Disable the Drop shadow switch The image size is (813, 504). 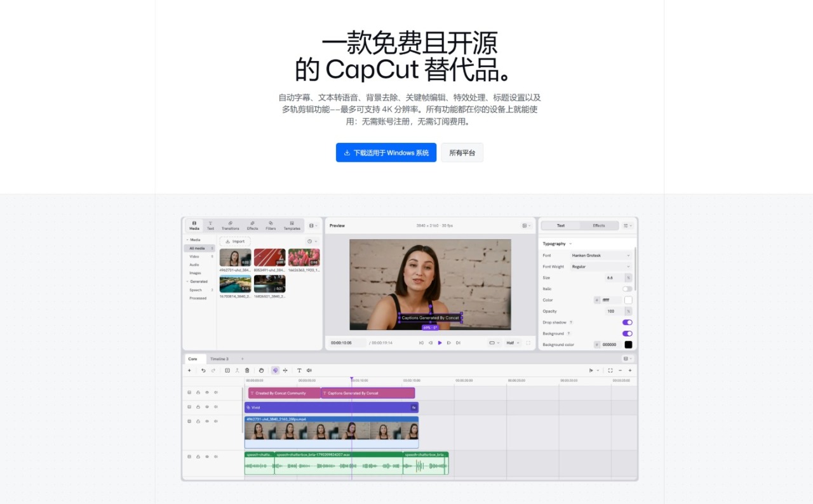(628, 322)
